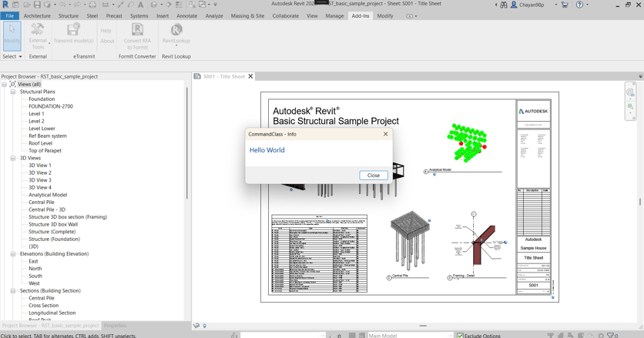The width and height of the screenshot is (644, 338).
Task: Collapse the Structural Plans node
Action: pos(13,92)
